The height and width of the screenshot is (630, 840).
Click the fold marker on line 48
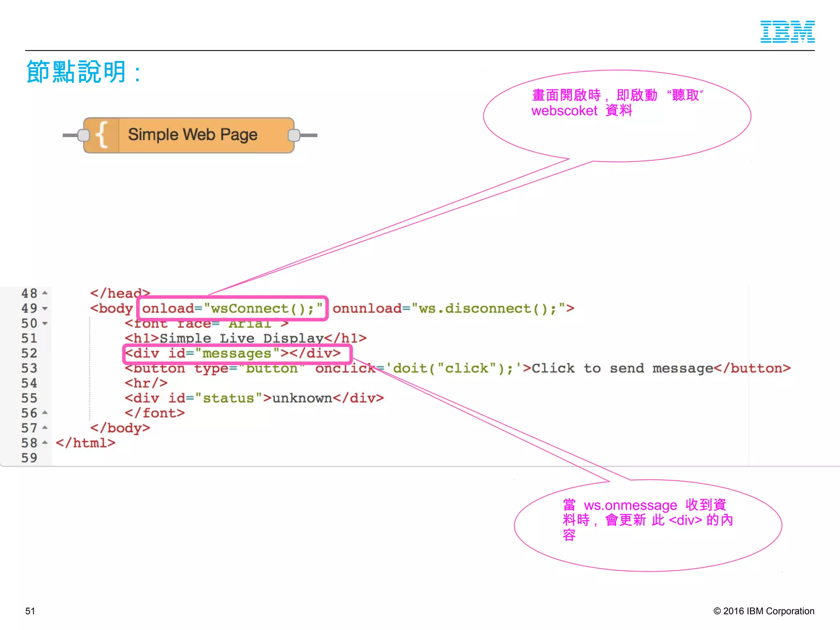pos(45,293)
